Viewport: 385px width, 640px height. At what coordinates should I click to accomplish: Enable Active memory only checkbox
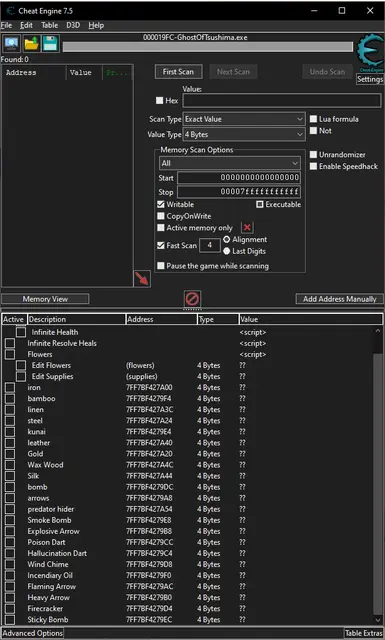pos(161,228)
